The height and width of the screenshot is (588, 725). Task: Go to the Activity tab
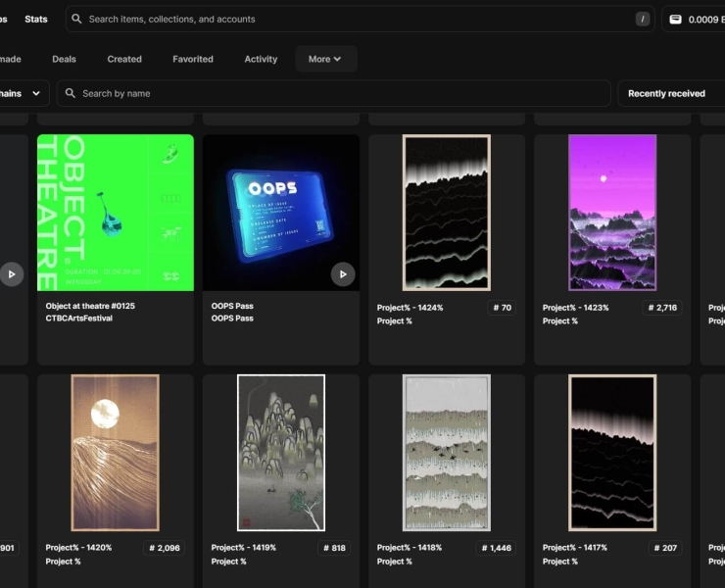point(261,59)
